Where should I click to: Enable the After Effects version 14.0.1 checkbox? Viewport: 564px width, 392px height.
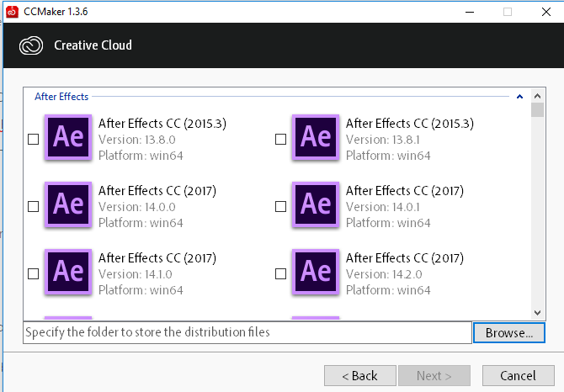click(x=280, y=207)
